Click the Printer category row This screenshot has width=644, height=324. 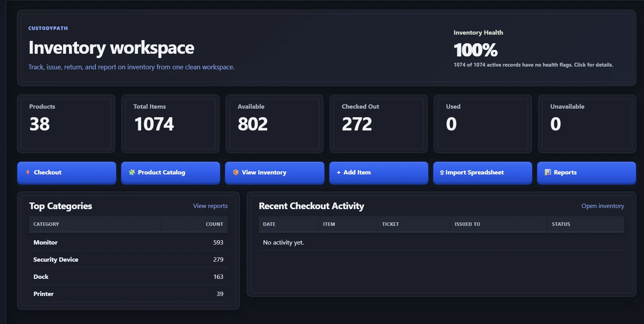(x=128, y=294)
